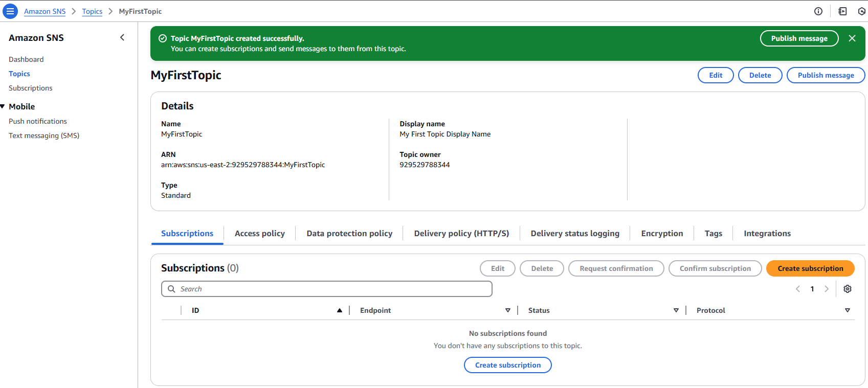This screenshot has width=868, height=388.
Task: Open Text messaging (SMS) in the sidebar
Action: pos(44,135)
